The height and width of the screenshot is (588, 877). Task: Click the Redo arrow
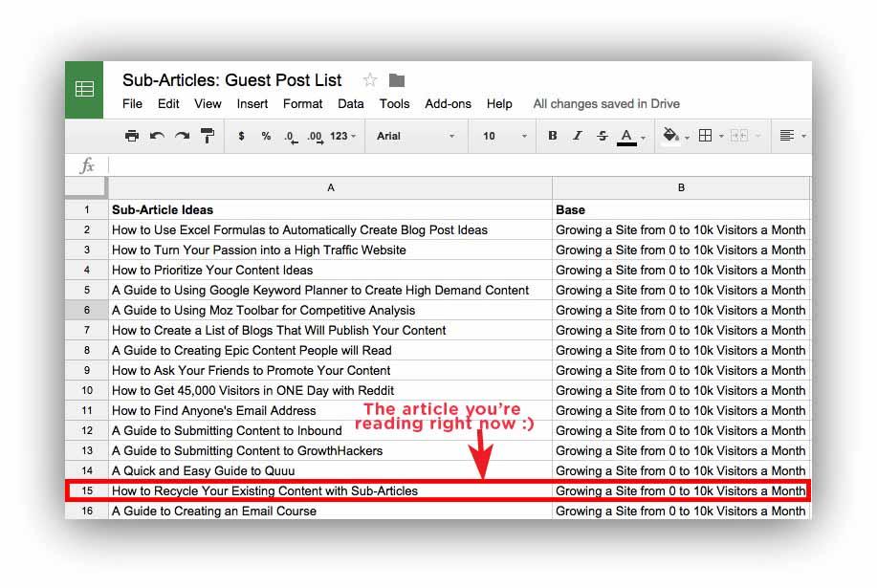183,136
